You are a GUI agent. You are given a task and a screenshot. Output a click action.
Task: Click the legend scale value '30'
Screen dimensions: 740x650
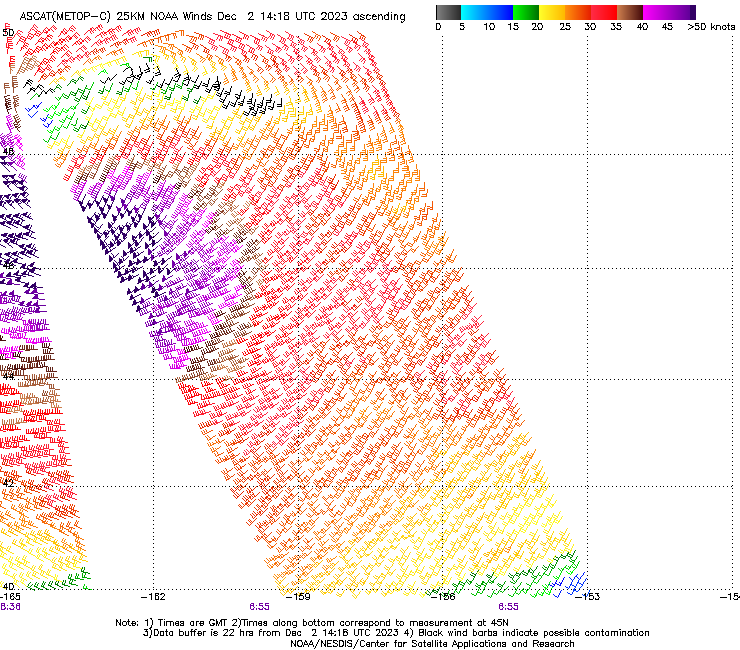590,27
